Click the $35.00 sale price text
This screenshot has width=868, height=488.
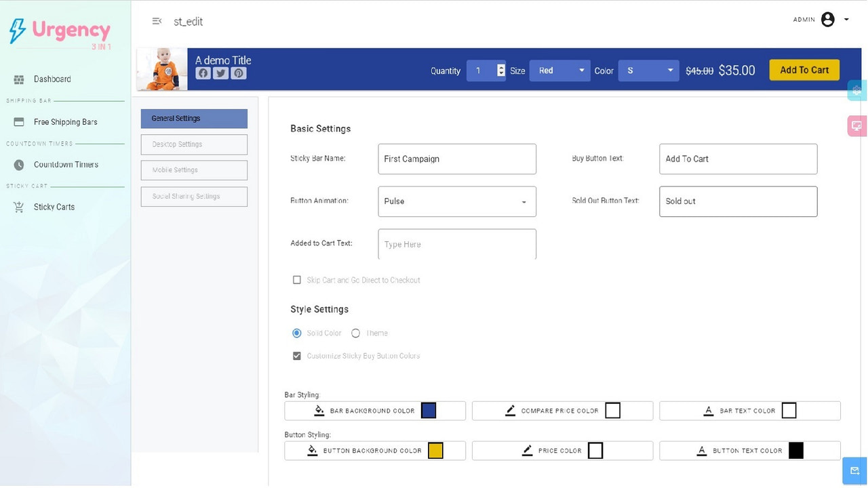[736, 70]
